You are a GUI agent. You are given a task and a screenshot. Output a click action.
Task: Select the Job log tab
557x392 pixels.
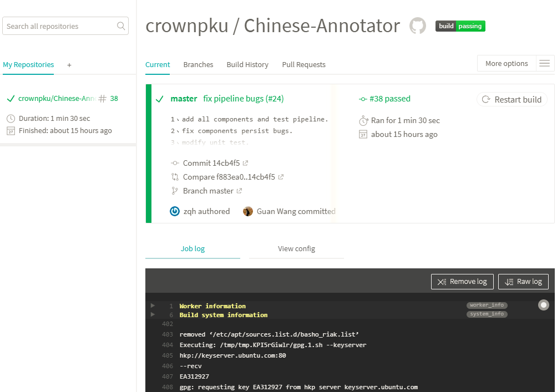pos(193,248)
